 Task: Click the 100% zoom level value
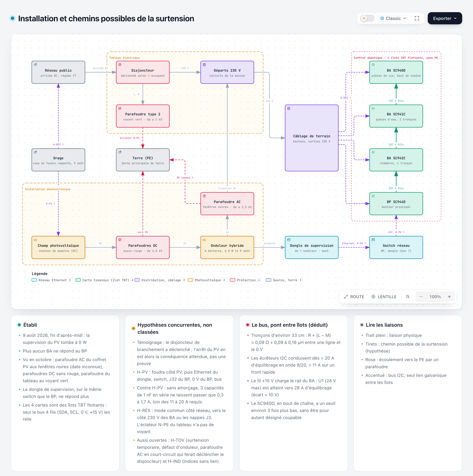pyautogui.click(x=435, y=297)
